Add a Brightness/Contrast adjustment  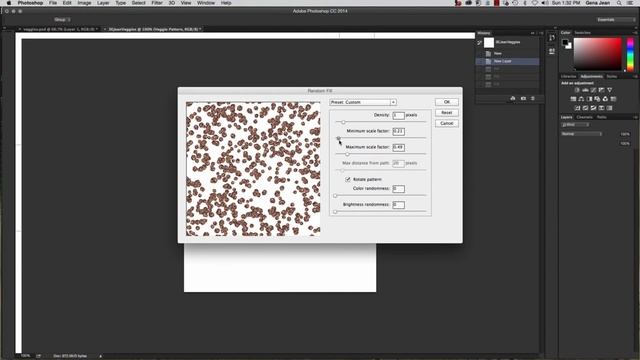tap(577, 90)
